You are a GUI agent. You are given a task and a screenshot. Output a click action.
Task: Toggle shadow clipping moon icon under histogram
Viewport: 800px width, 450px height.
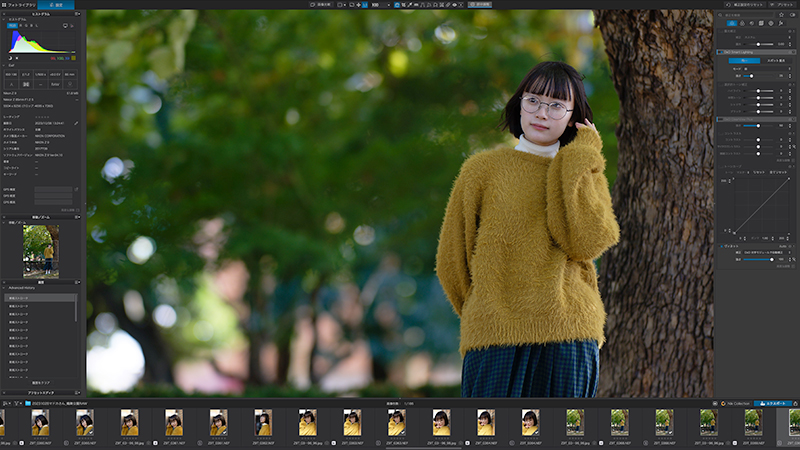[10, 58]
